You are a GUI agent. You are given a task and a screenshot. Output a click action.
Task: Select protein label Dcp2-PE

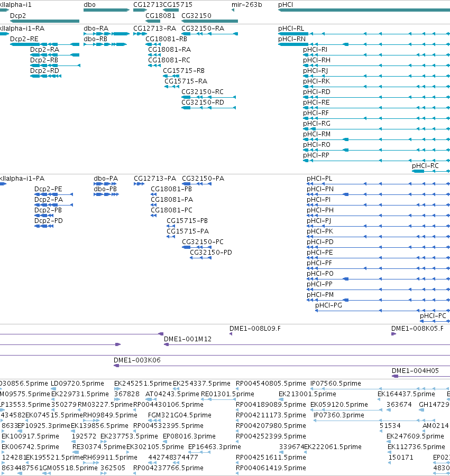48,189
